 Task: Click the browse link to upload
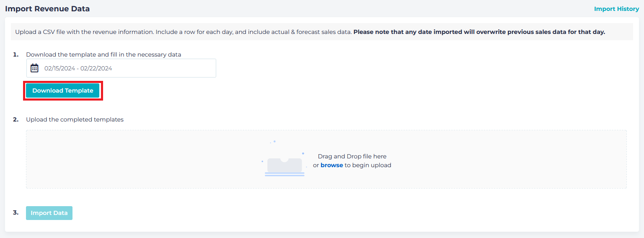pyautogui.click(x=331, y=165)
